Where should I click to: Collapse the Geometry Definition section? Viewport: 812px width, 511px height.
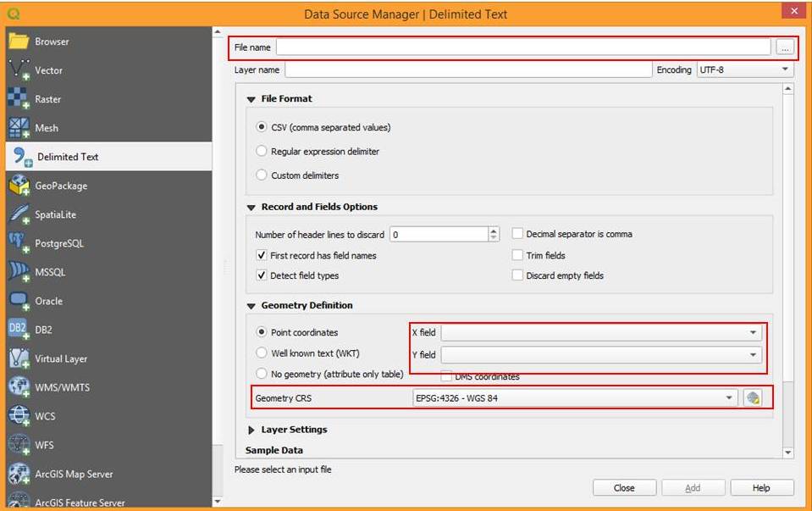point(251,306)
